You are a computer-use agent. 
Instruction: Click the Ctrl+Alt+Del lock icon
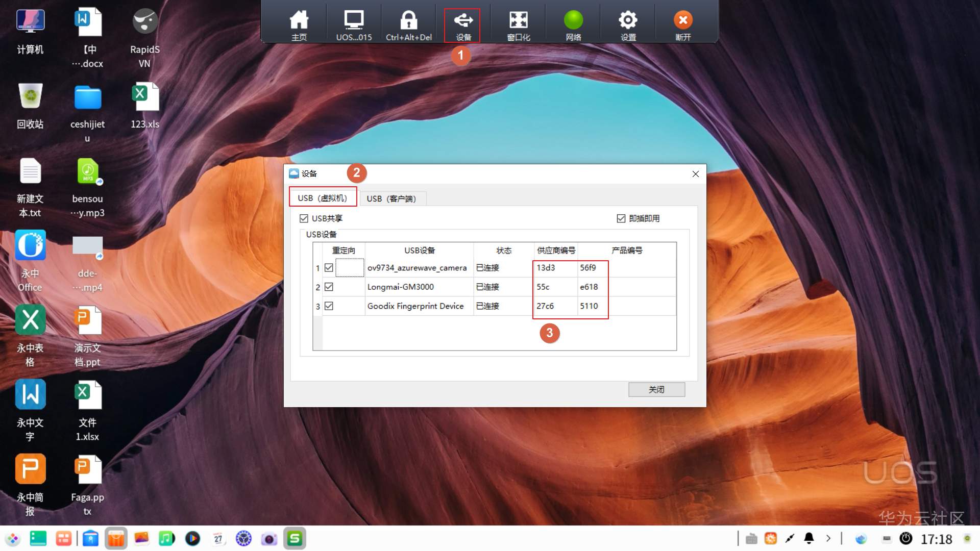pyautogui.click(x=408, y=21)
